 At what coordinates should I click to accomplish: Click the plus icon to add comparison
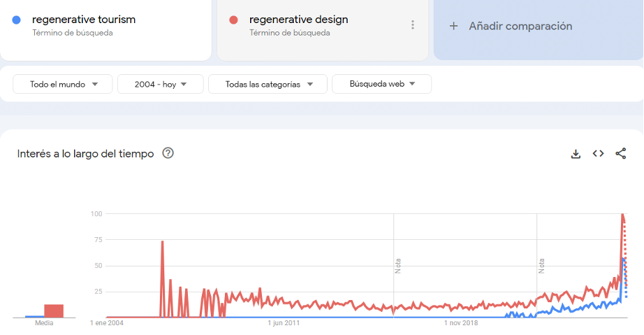tap(453, 26)
